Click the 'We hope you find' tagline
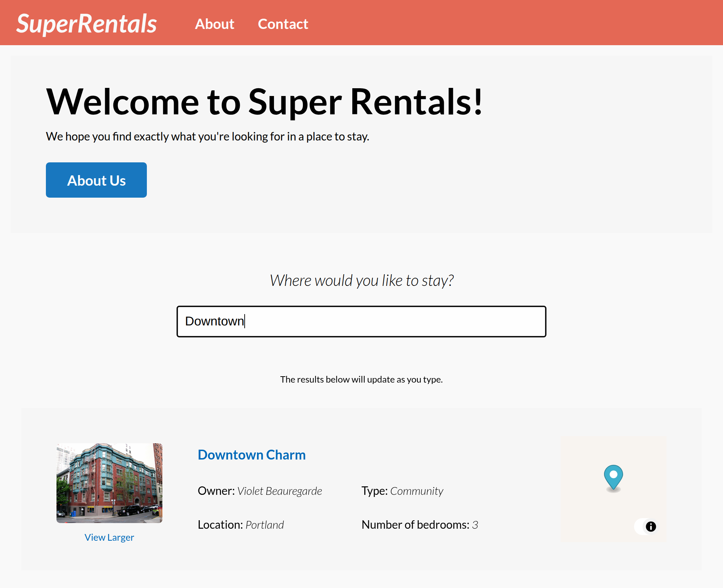Image resolution: width=723 pixels, height=588 pixels. click(x=208, y=136)
